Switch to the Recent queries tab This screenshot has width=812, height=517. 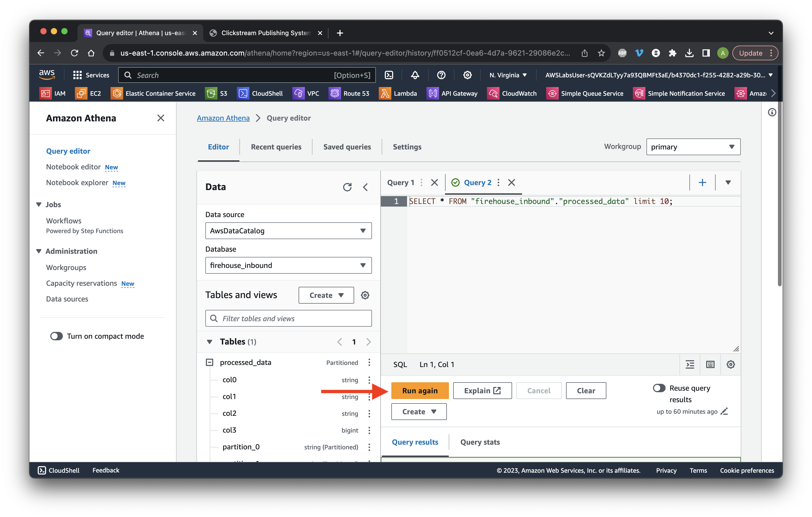tap(276, 147)
